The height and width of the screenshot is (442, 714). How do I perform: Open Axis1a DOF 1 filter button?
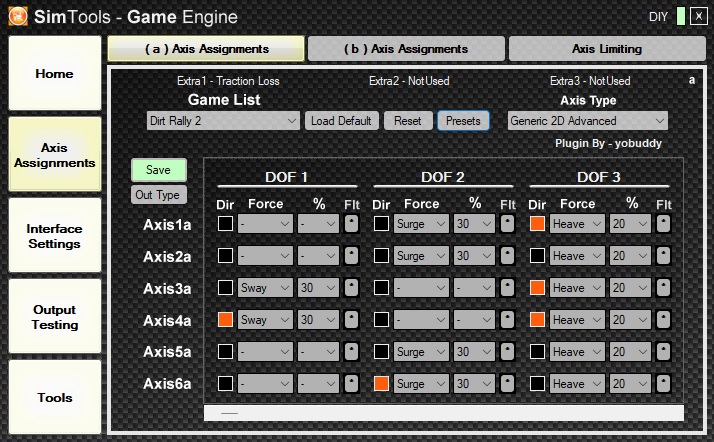tap(351, 224)
